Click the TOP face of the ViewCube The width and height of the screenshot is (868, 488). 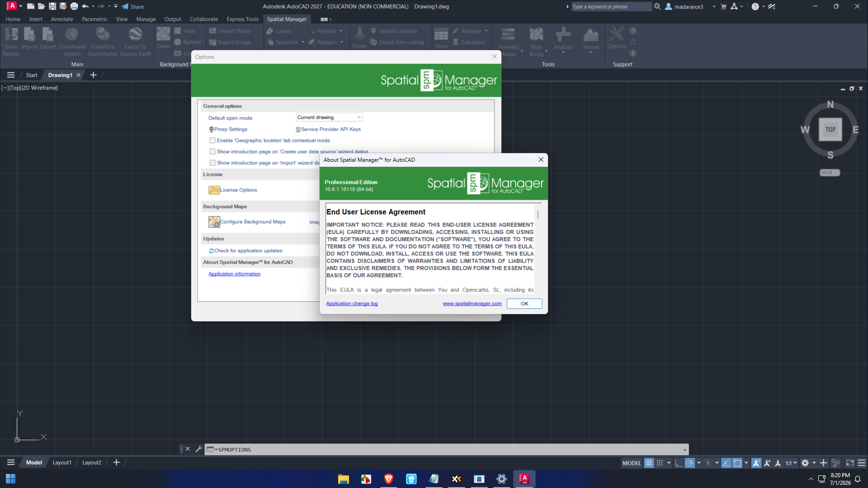point(830,130)
